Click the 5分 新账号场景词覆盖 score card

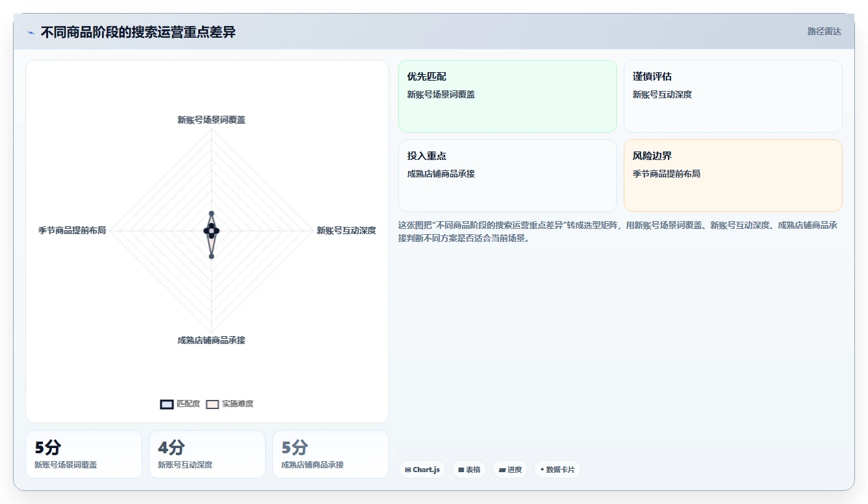(84, 454)
